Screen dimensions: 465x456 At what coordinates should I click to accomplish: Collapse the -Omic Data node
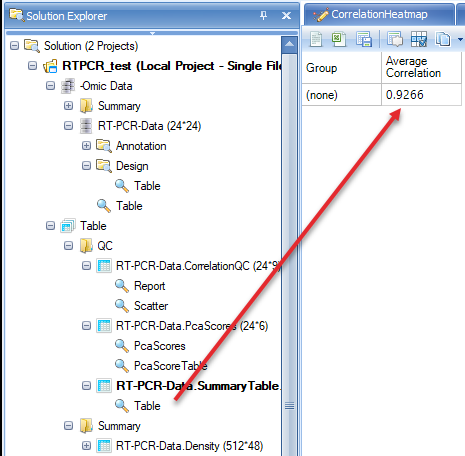(50, 86)
